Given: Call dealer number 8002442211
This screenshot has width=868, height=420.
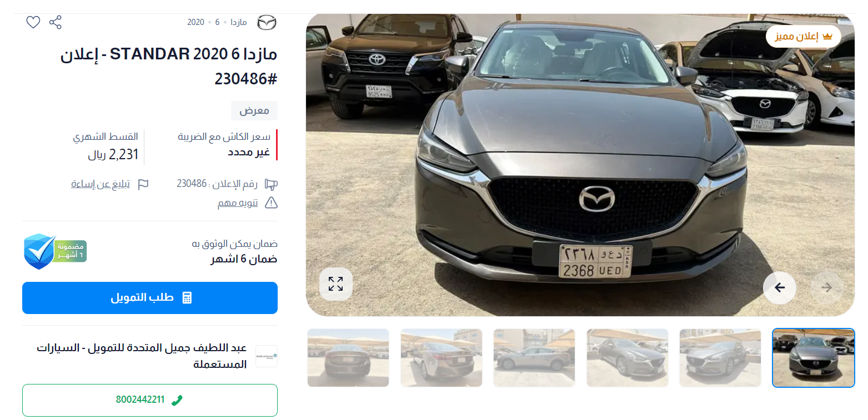Looking at the screenshot, I should [150, 400].
